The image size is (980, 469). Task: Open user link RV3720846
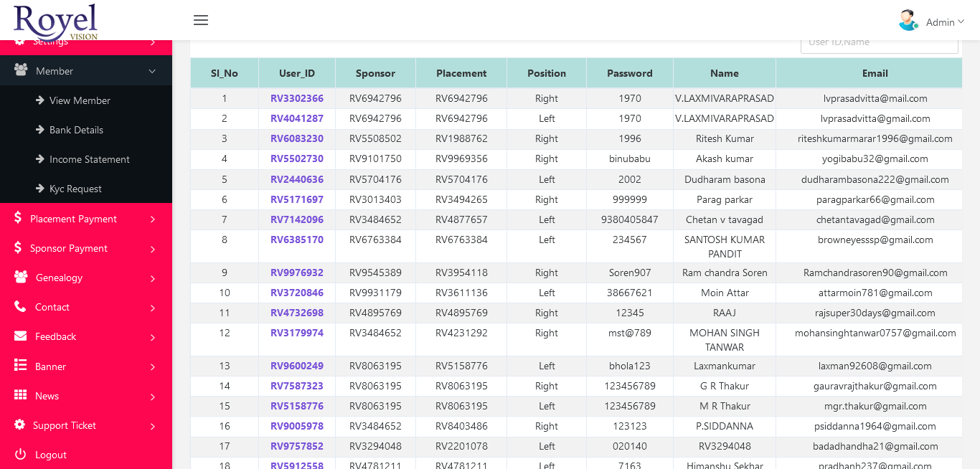click(x=297, y=293)
